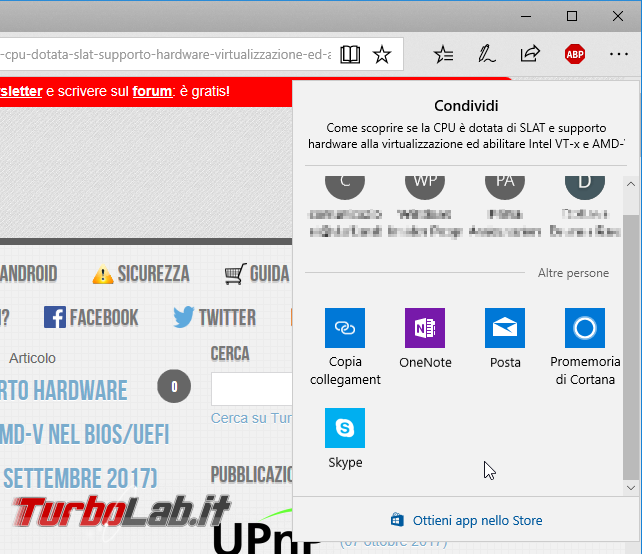The height and width of the screenshot is (554, 642).
Task: Open Edge Settings and more menu
Action: (619, 54)
